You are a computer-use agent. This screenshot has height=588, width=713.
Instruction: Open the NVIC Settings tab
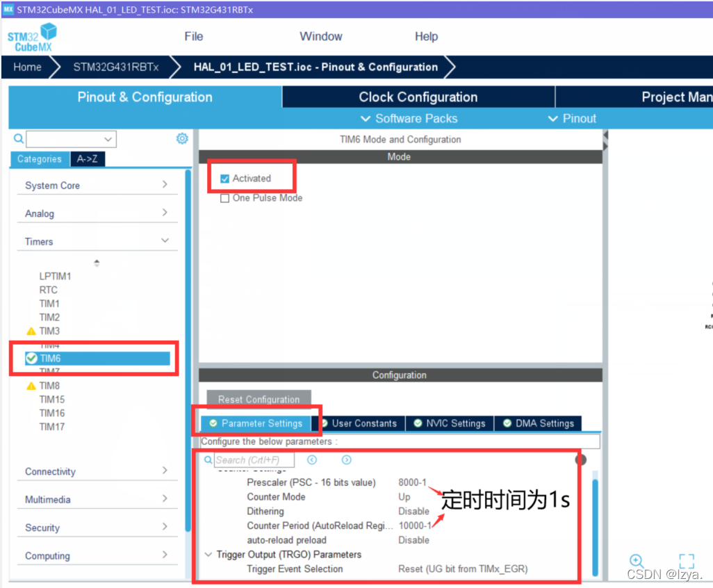450,423
